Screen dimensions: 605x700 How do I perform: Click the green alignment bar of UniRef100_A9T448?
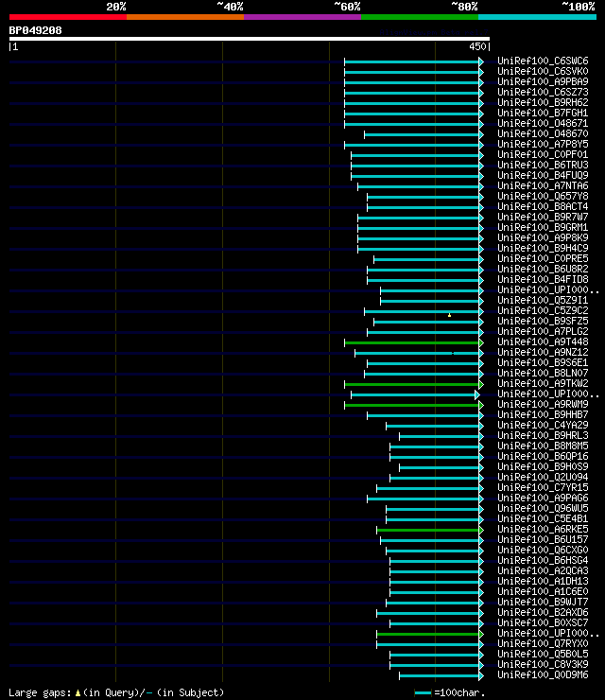tap(412, 342)
